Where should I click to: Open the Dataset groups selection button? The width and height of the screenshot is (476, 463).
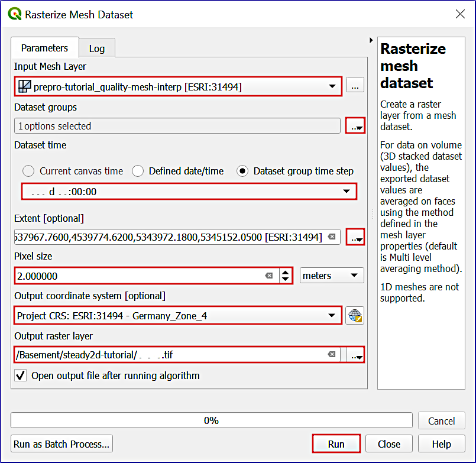[x=355, y=125]
